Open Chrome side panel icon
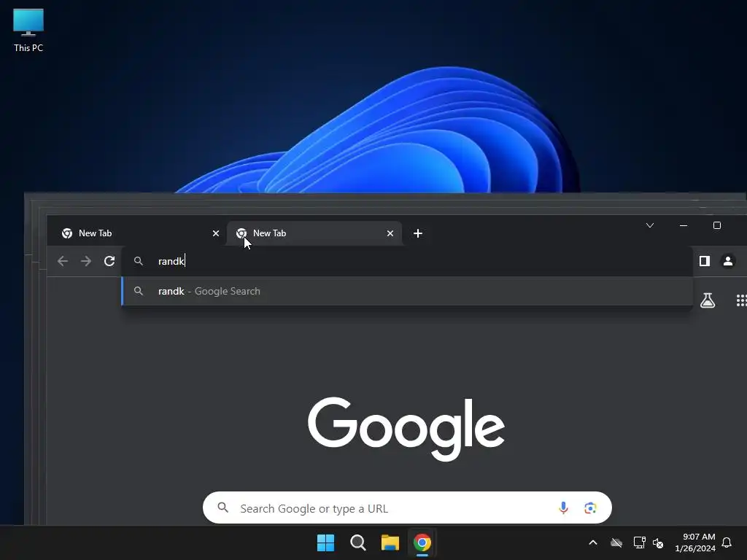Screen dimensions: 747x560 (705, 261)
